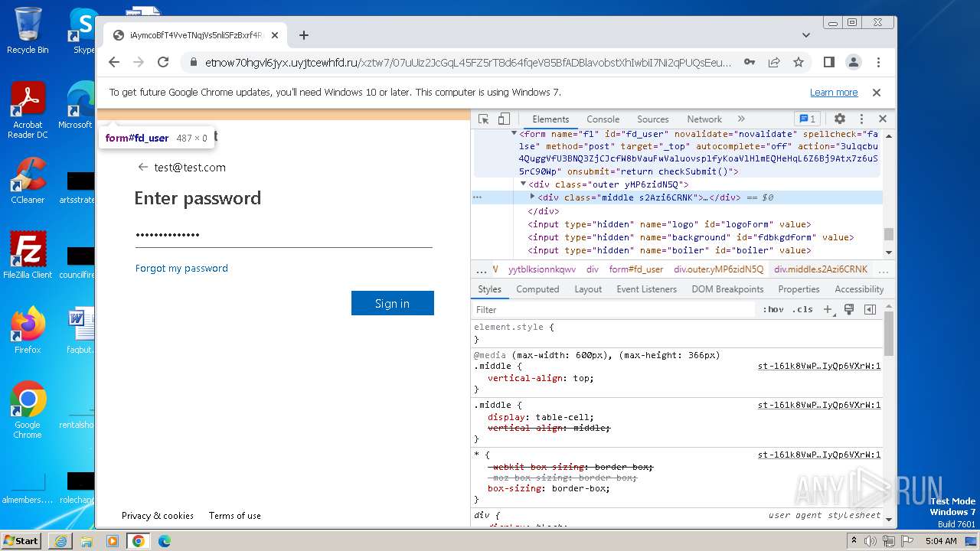This screenshot has width=980, height=551.
Task: Bookmark this tab star icon
Action: (799, 62)
